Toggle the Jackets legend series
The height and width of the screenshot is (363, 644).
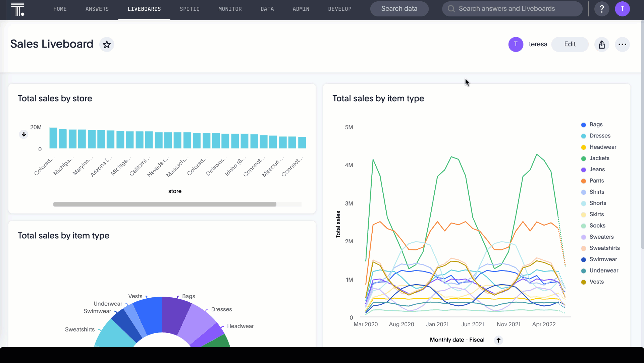(599, 158)
